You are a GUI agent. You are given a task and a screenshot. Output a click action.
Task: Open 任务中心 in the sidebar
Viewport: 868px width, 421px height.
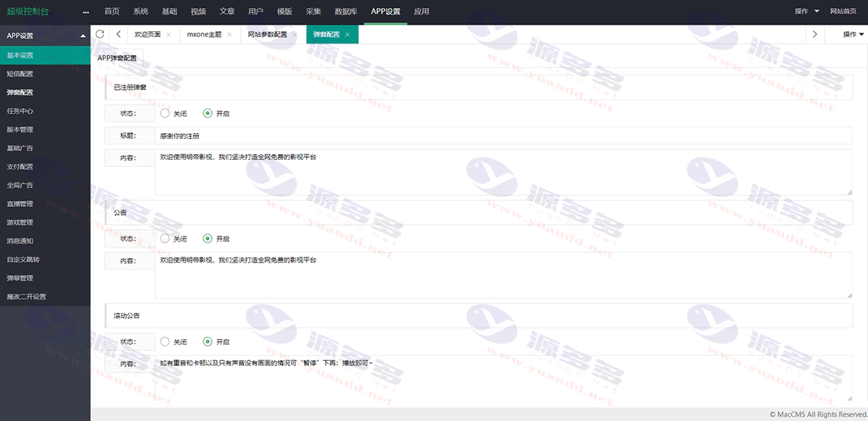(45, 111)
